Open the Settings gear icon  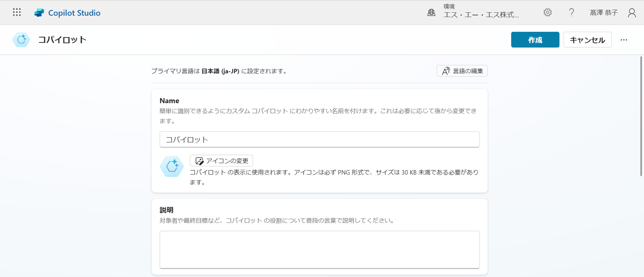pyautogui.click(x=547, y=13)
